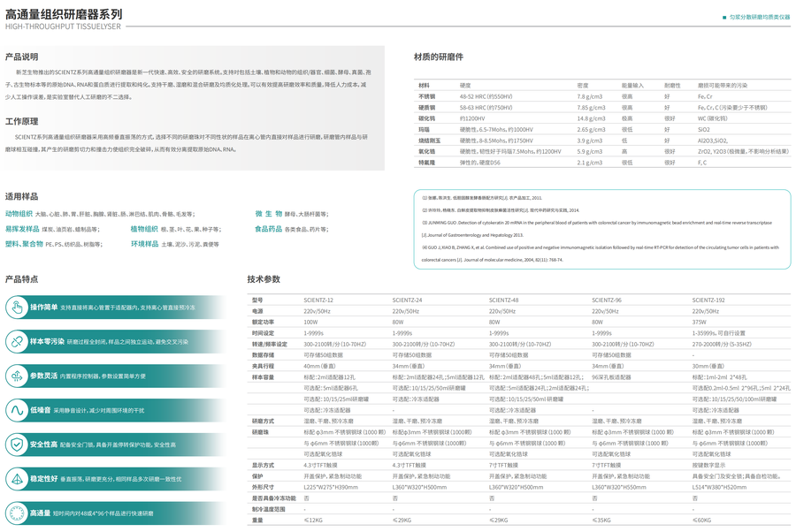Click the L514*W380*H520mm dimension cell
Screen dimensions: 796x532
pos(719,487)
